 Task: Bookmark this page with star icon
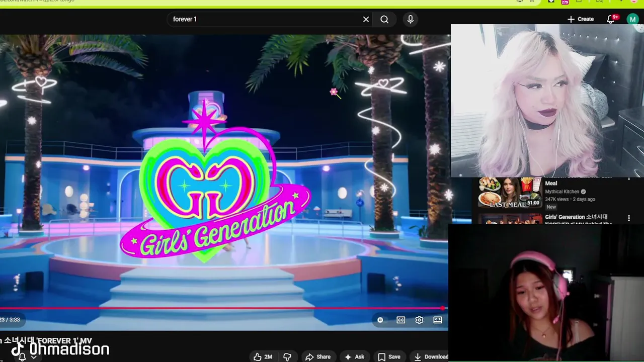pyautogui.click(x=532, y=2)
